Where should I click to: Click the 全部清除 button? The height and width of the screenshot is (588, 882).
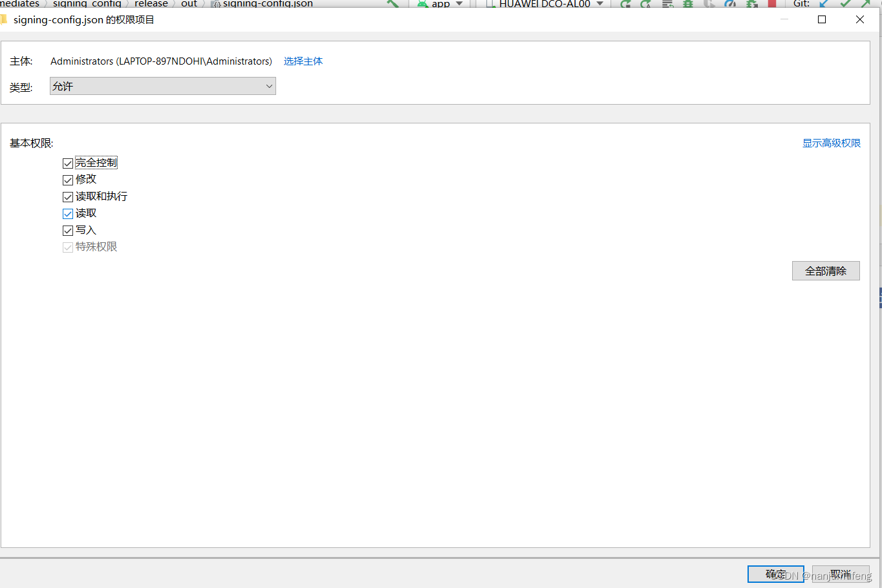coord(826,271)
